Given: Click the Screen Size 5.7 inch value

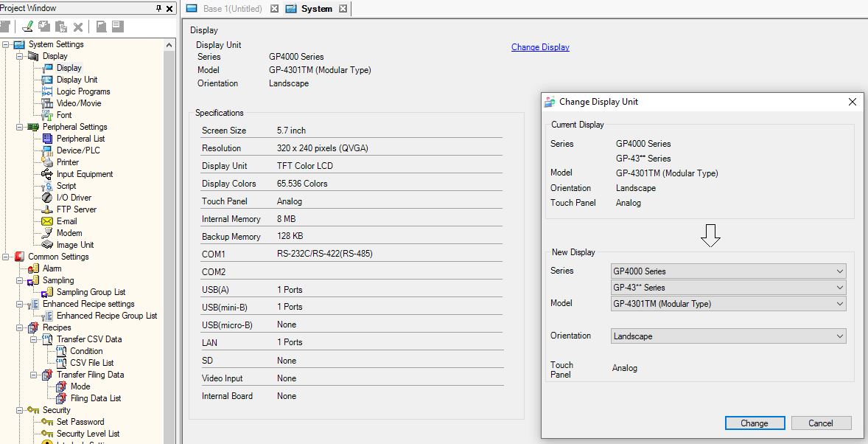Looking at the screenshot, I should click(x=291, y=131).
